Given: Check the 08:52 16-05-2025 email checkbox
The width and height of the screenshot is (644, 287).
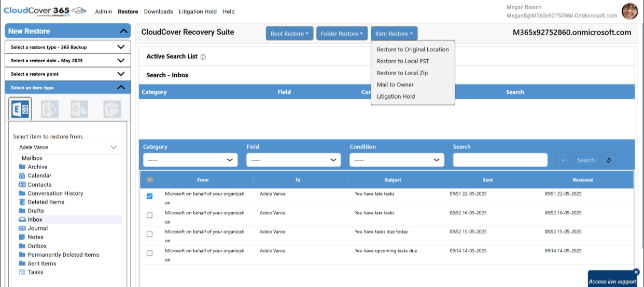Looking at the screenshot, I should point(150,215).
